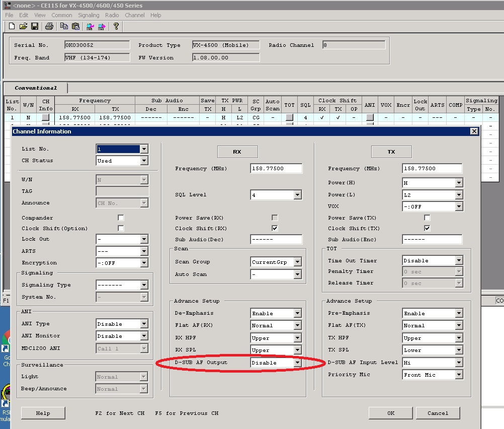504x429 pixels.
Task: Open the Signaling menu
Action: pyautogui.click(x=89, y=15)
